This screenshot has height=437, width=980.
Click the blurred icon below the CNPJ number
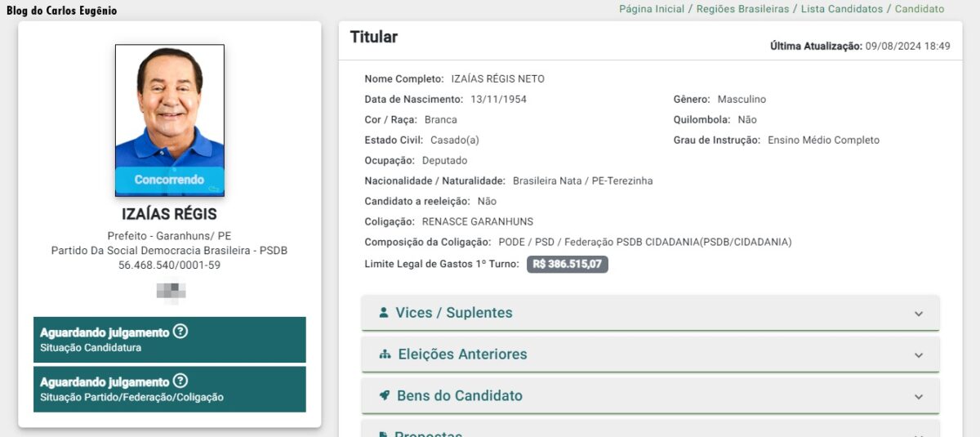click(171, 291)
